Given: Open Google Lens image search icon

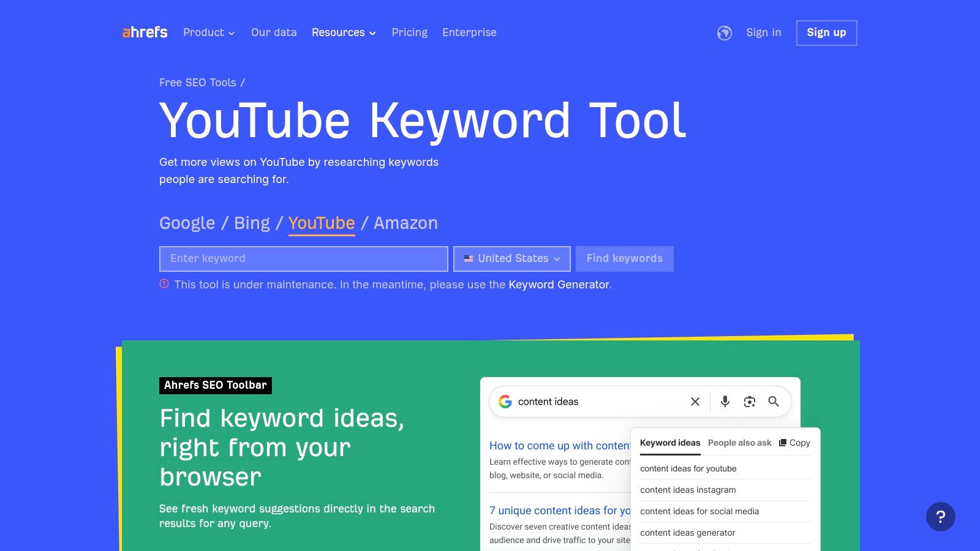Looking at the screenshot, I should pos(748,402).
